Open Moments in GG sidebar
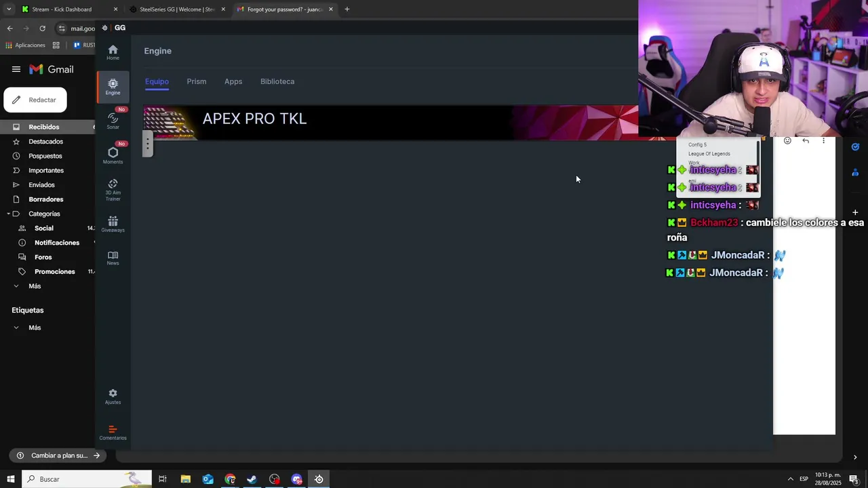 click(x=113, y=155)
